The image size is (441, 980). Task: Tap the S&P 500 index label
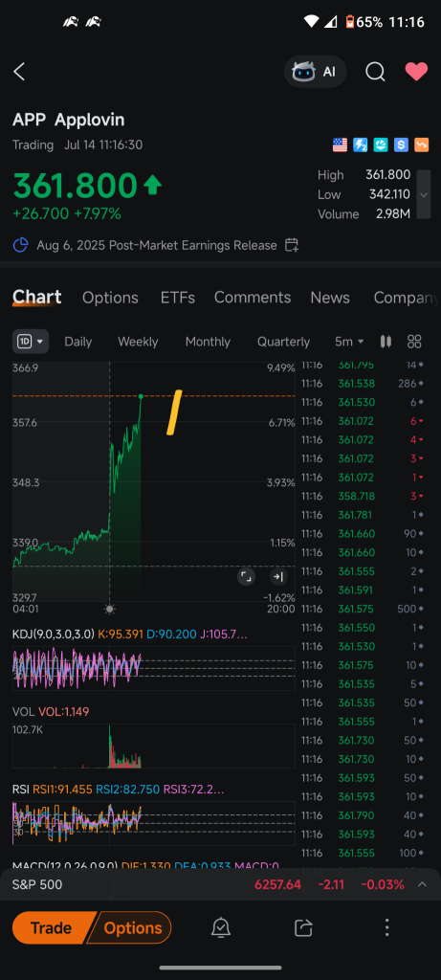37,884
